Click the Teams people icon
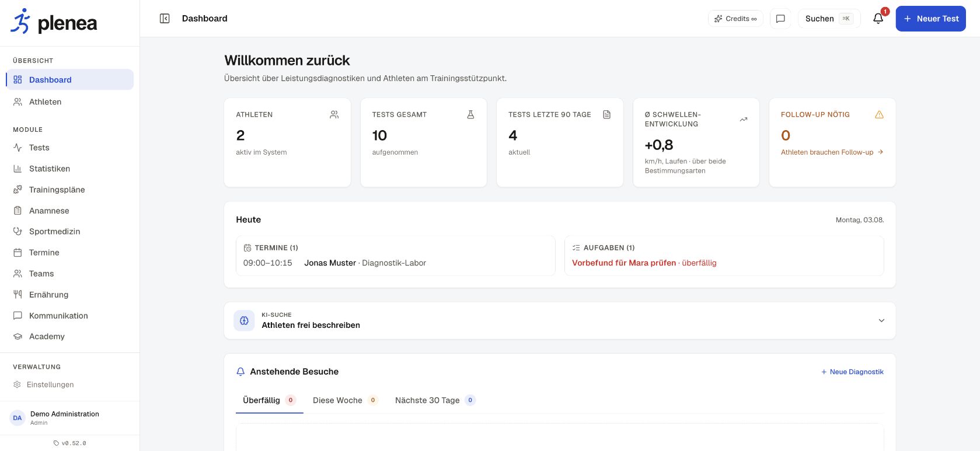This screenshot has height=451, width=980. [18, 274]
